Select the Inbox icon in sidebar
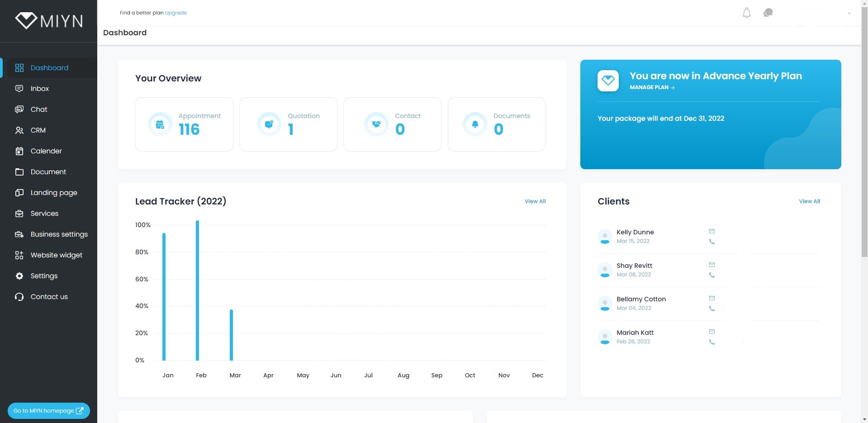 [x=19, y=89]
